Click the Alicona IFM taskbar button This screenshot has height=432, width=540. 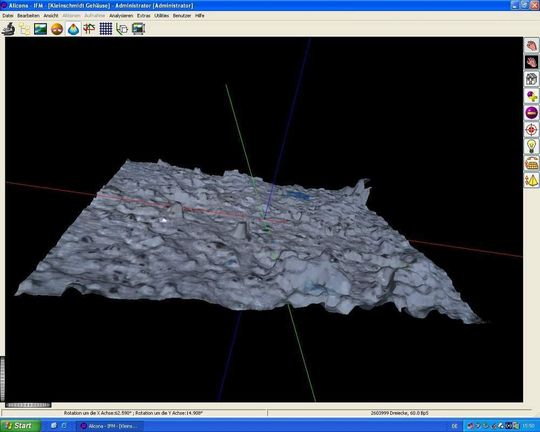click(x=110, y=426)
